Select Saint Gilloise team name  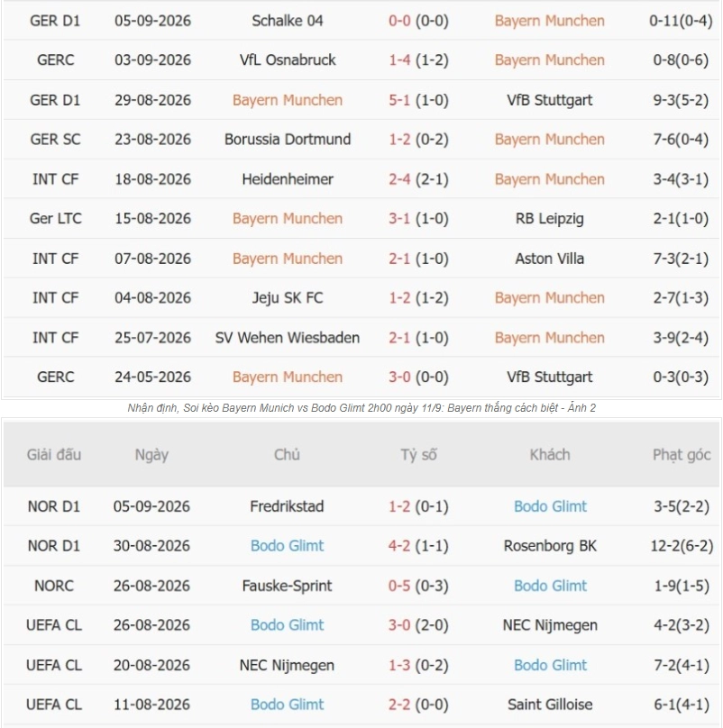pyautogui.click(x=550, y=705)
